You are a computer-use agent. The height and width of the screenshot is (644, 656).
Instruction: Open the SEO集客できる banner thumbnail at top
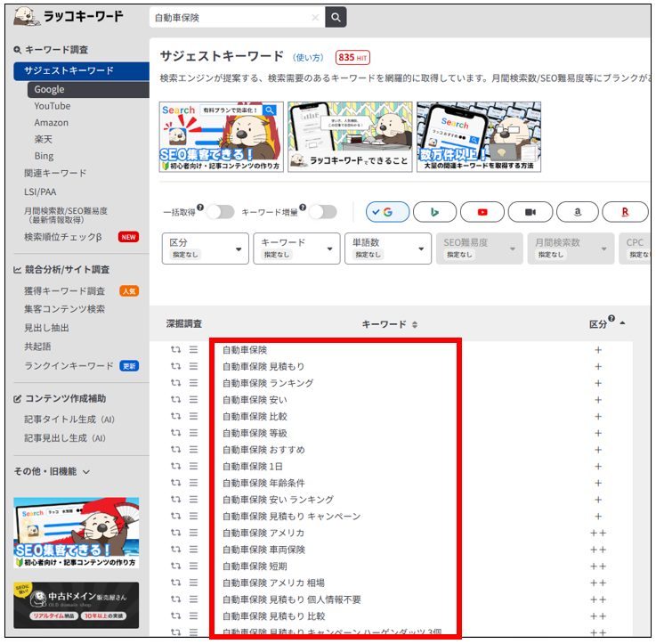click(x=222, y=137)
